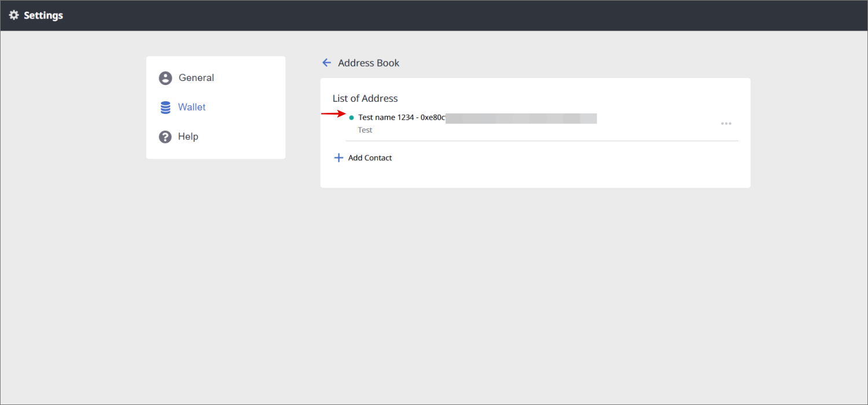Select the Test name 1234 contact entry
Image resolution: width=868 pixels, height=405 pixels.
(x=386, y=117)
